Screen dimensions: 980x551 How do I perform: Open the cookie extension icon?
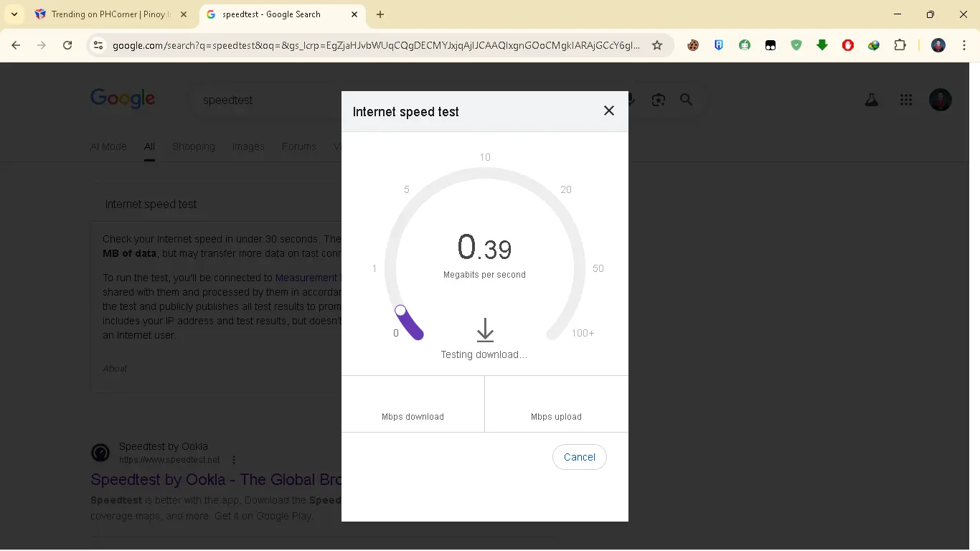[x=693, y=45]
